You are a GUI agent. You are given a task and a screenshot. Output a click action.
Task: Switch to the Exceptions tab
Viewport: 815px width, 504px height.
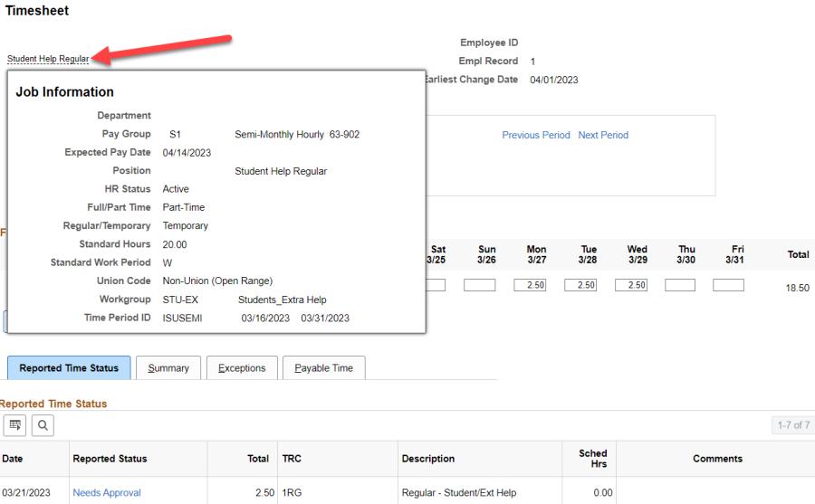click(x=242, y=368)
